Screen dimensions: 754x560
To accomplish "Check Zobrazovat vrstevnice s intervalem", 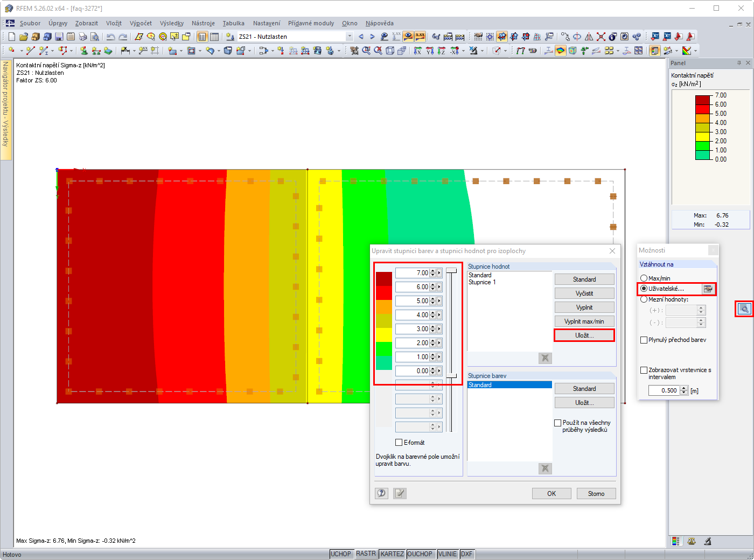I will pos(644,370).
